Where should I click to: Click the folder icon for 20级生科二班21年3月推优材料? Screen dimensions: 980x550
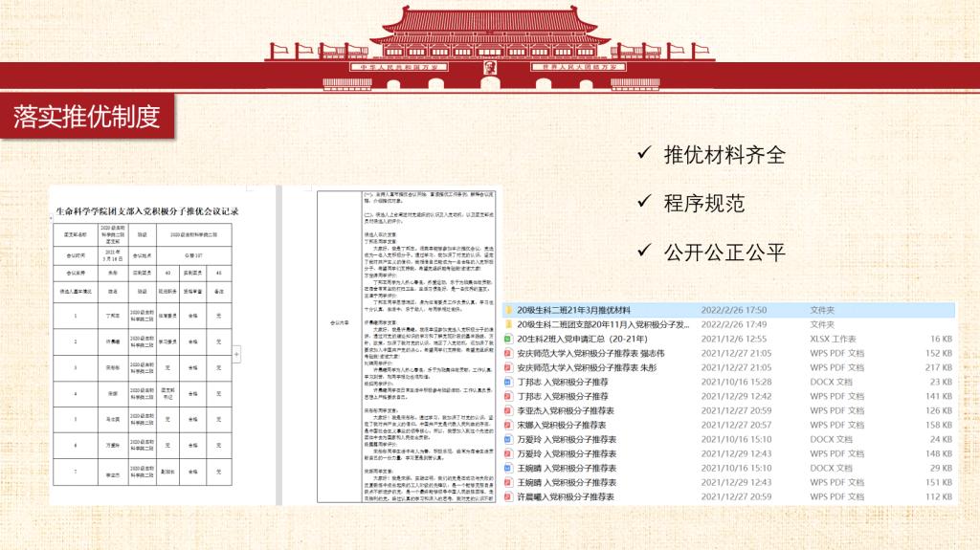(x=508, y=310)
